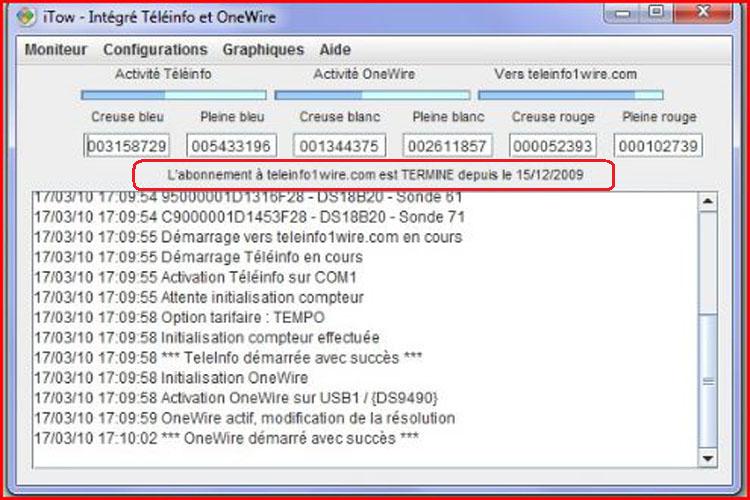Select the Creuse blanc value field
750x500 pixels.
click(339, 147)
